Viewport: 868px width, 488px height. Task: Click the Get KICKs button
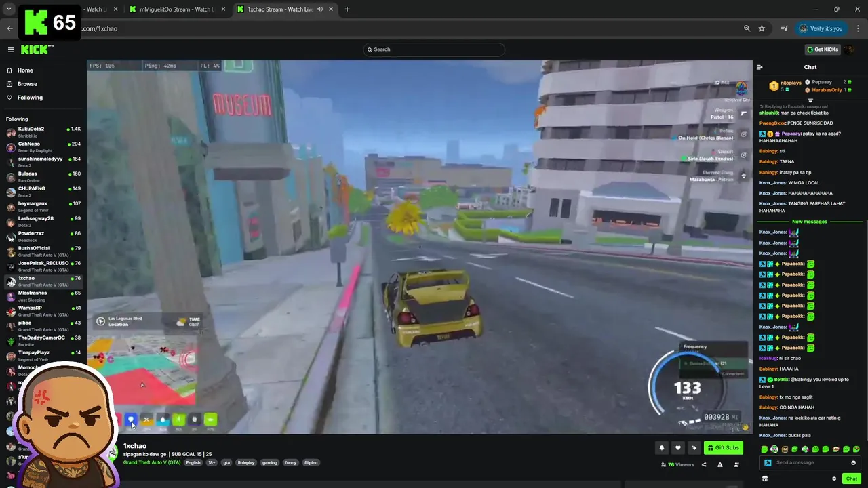coord(823,49)
